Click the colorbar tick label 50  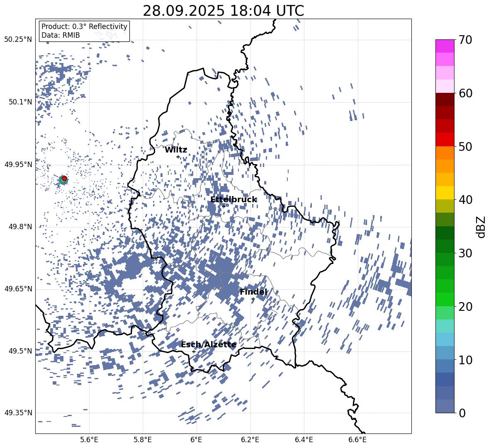(465, 147)
